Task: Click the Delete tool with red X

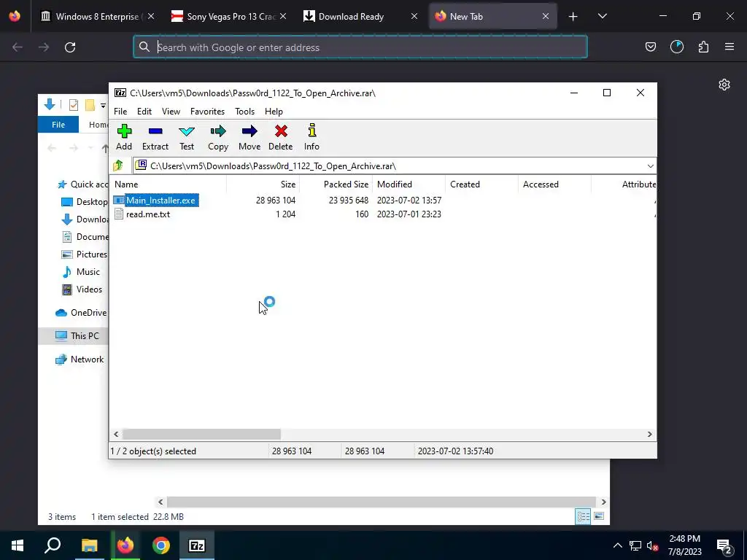Action: pos(281,138)
